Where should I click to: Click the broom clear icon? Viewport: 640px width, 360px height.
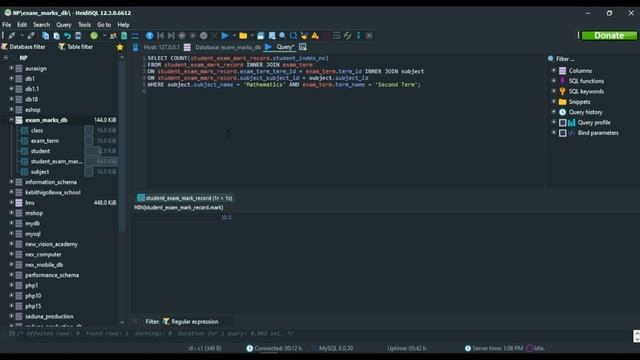(x=304, y=36)
